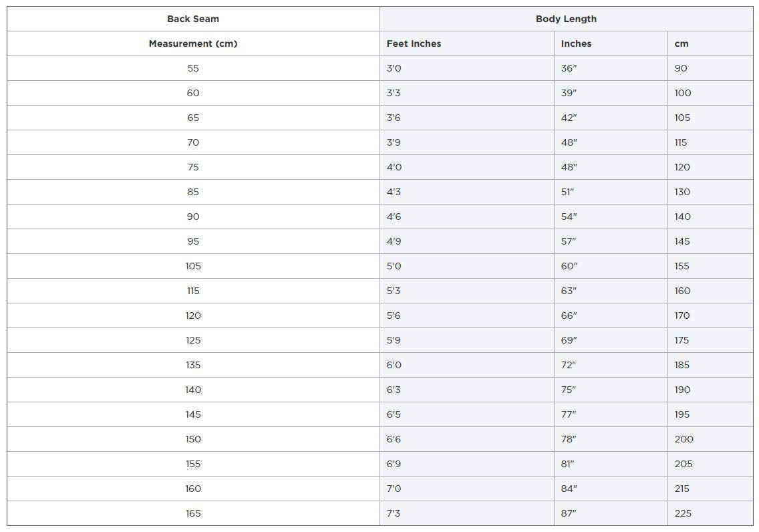Select the 72″ inches cell
This screenshot has width=759, height=532.
point(569,365)
